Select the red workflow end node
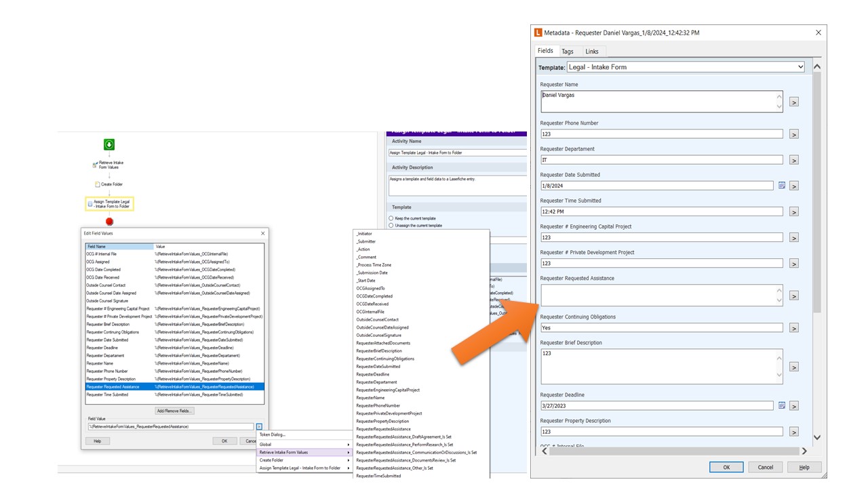This screenshot has width=868, height=488. 109,221
